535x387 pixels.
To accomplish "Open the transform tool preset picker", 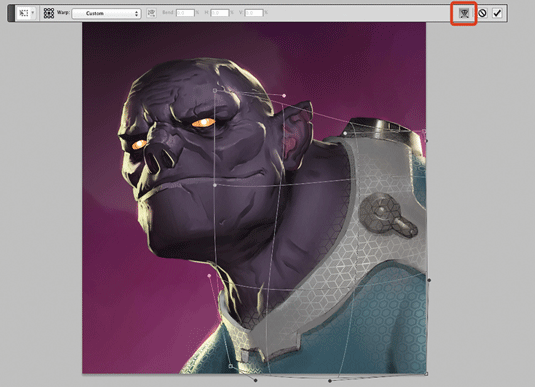I will (27, 13).
